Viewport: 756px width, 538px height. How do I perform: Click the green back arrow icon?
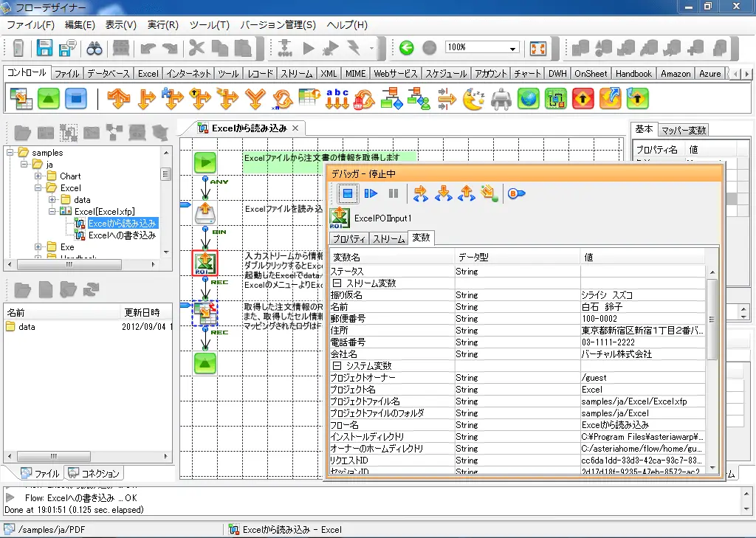407,48
